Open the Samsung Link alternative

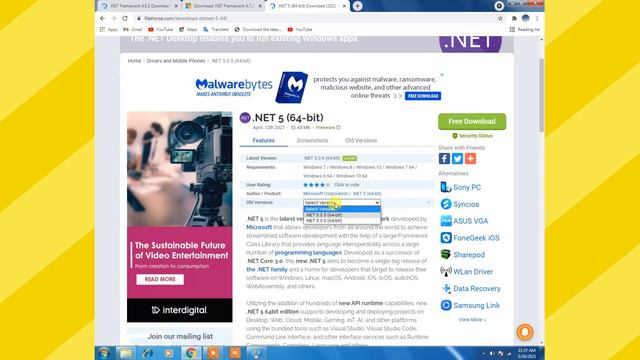point(470,305)
